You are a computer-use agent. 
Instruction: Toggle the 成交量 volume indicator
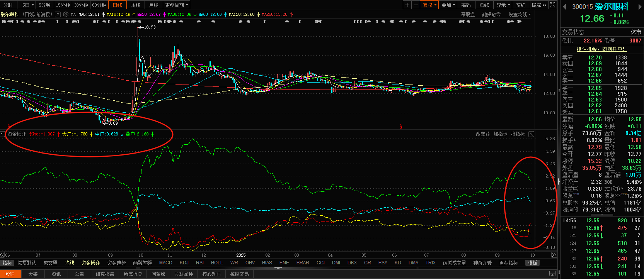click(x=50, y=263)
